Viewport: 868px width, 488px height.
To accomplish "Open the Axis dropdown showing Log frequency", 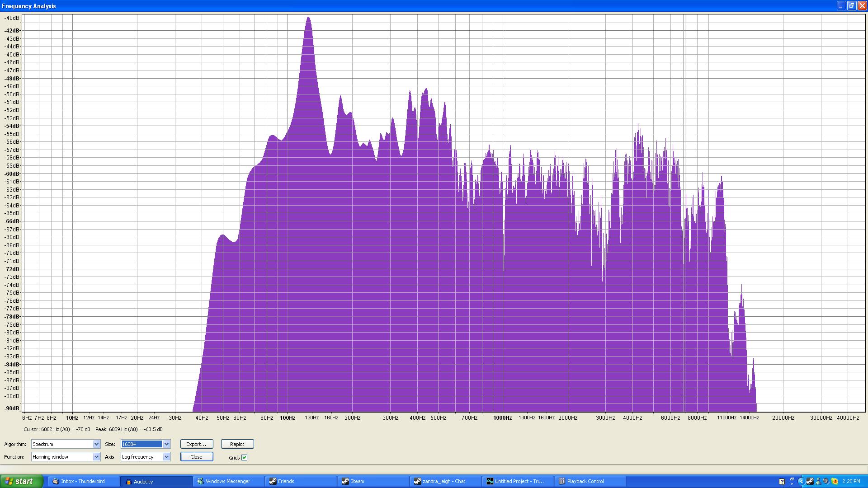I will (146, 457).
